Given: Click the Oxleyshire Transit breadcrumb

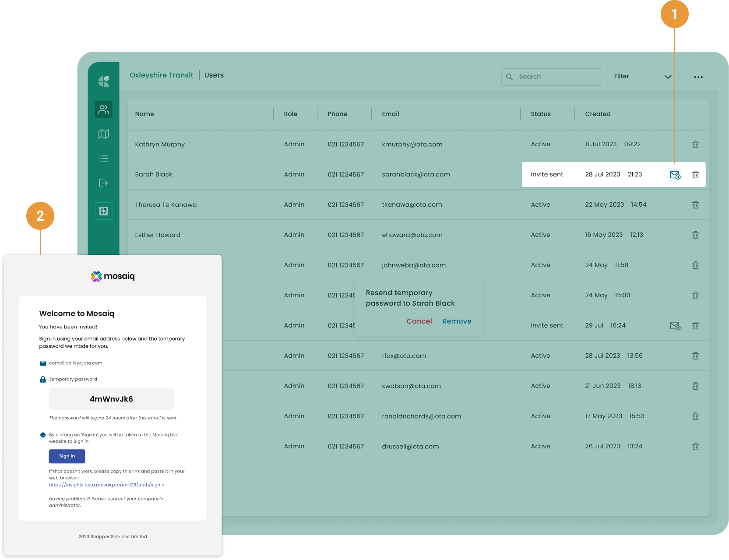Looking at the screenshot, I should tap(161, 75).
